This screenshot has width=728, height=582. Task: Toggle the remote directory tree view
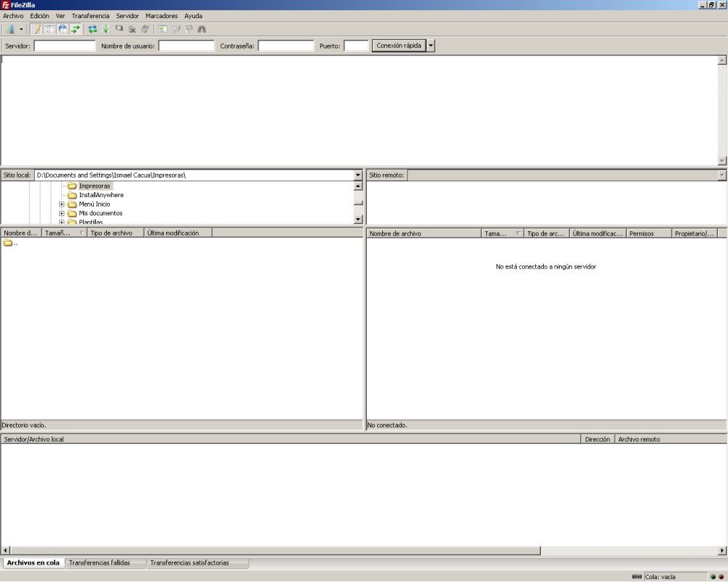coord(63,29)
